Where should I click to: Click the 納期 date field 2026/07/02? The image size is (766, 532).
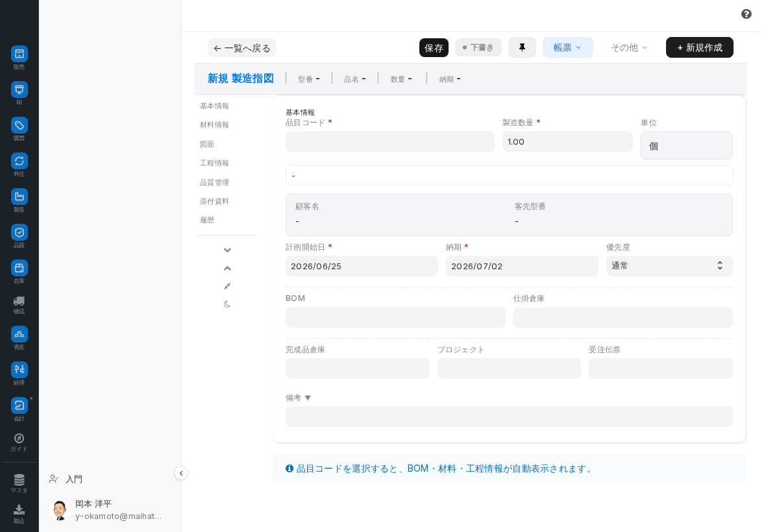[x=522, y=266]
